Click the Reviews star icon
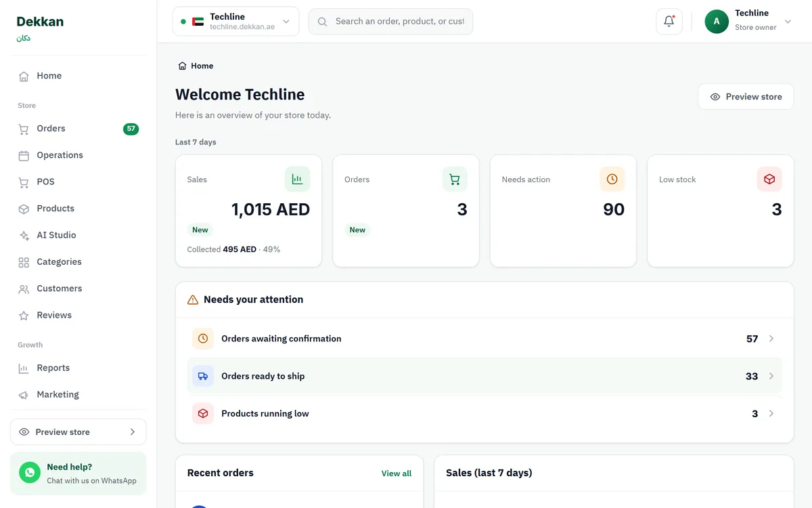Image resolution: width=812 pixels, height=508 pixels. pyautogui.click(x=24, y=316)
